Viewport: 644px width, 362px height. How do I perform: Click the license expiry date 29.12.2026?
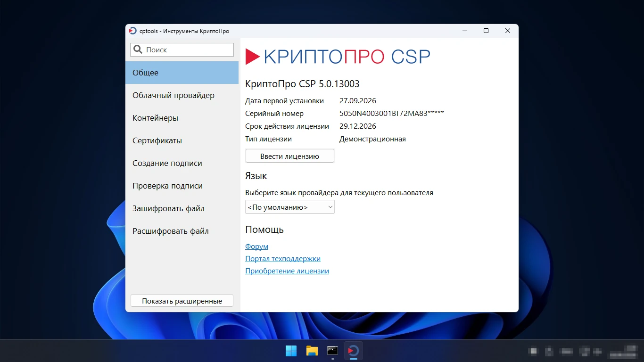[358, 126]
